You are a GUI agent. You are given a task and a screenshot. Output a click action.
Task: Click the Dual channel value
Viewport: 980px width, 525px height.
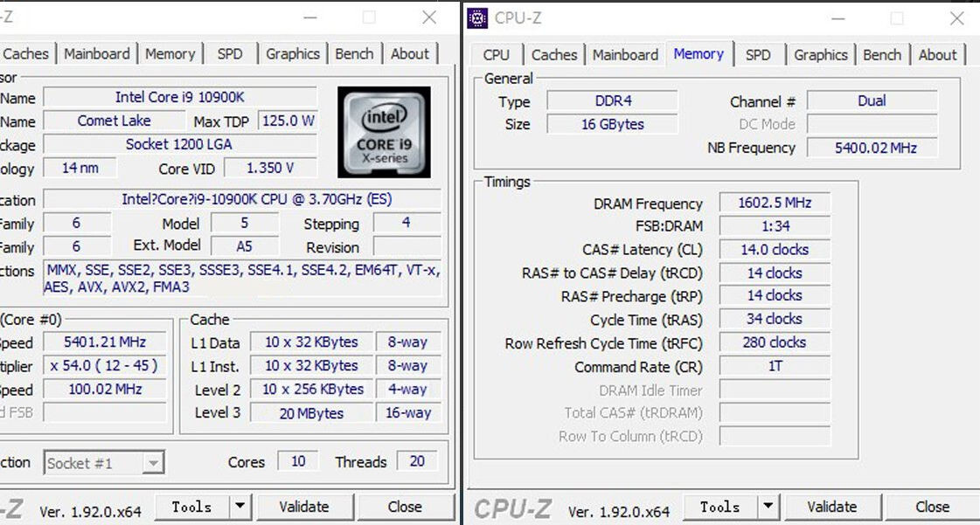(872, 100)
